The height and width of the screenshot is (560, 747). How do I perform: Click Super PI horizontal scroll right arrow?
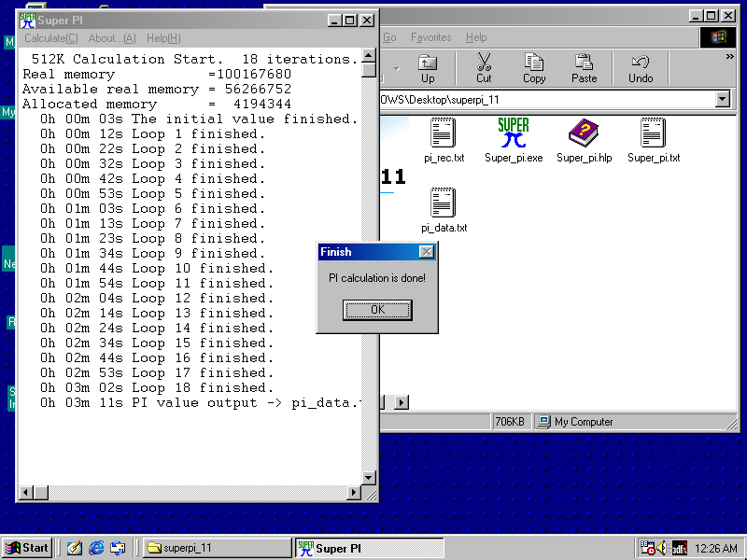[x=354, y=493]
